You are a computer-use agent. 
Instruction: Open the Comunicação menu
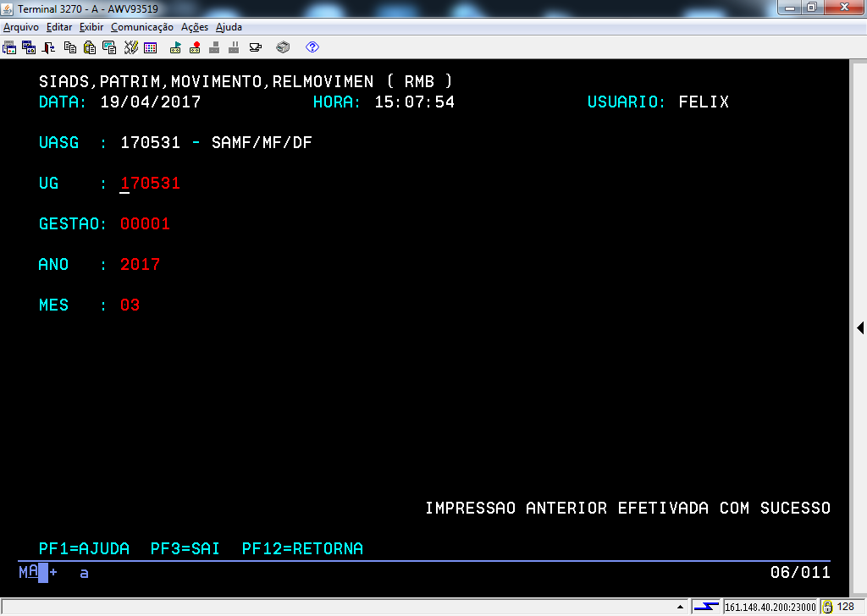(x=142, y=27)
